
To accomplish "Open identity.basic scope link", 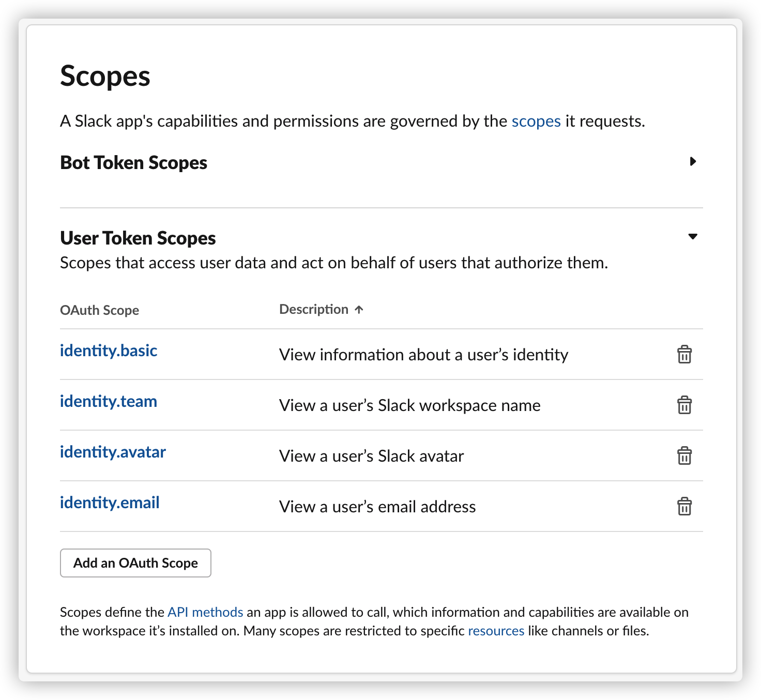I will click(x=109, y=351).
